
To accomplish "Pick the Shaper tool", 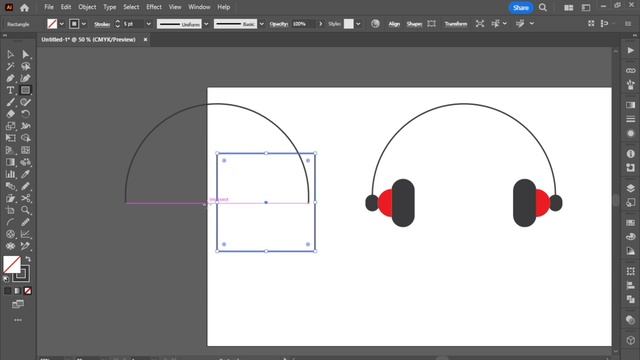I will click(x=25, y=102).
